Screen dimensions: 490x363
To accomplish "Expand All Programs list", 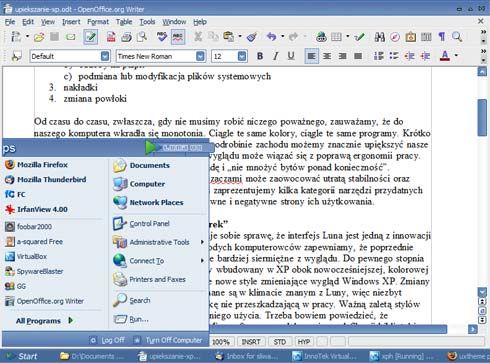I will pos(44,321).
